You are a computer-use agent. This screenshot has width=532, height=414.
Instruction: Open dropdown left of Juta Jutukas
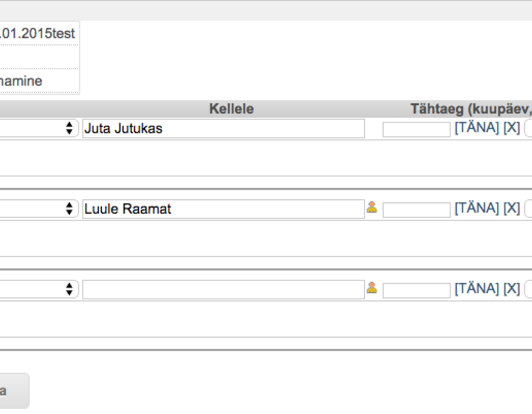pos(39,128)
